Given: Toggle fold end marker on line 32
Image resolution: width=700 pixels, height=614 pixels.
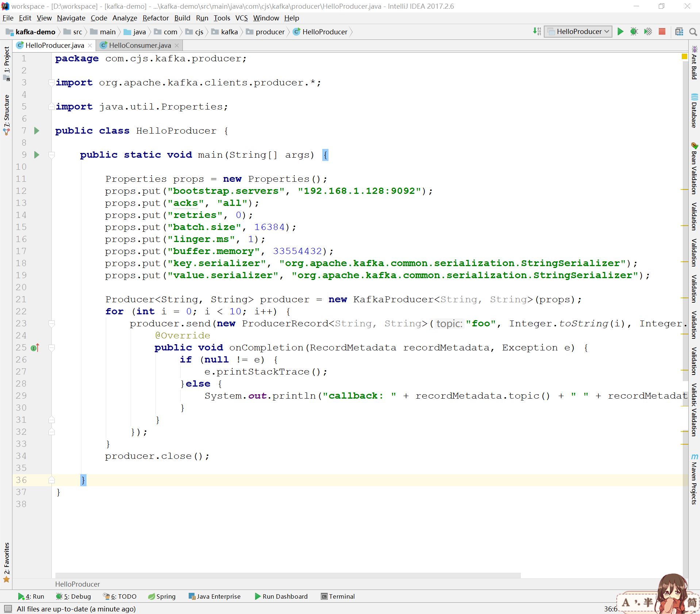Looking at the screenshot, I should 52,432.
